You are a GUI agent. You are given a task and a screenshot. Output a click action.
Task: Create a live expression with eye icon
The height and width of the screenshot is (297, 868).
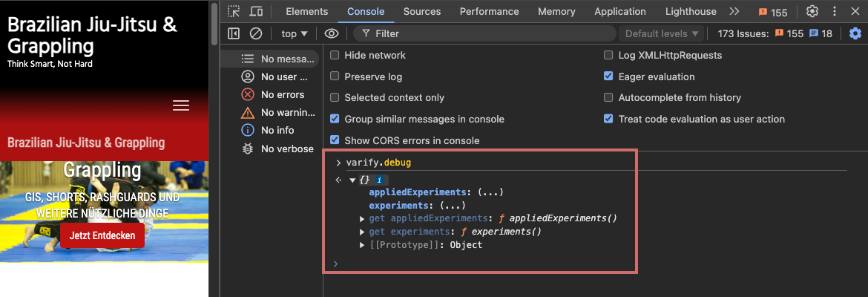[x=332, y=34]
